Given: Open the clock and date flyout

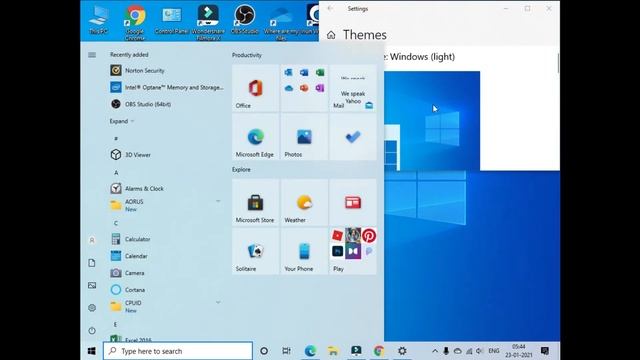Looking at the screenshot, I should tap(518, 351).
